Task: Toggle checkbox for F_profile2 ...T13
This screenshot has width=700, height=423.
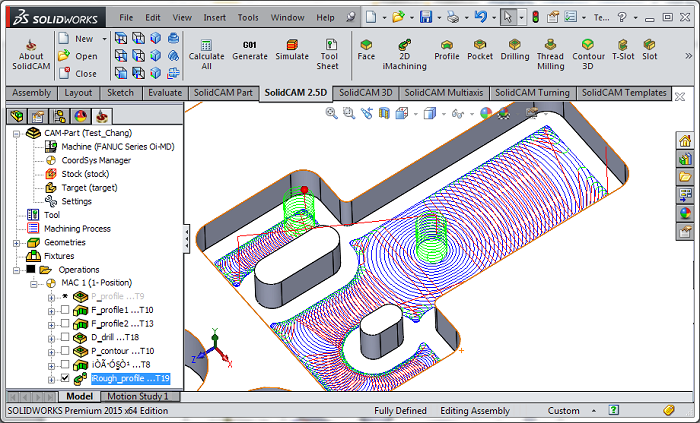Action: pyautogui.click(x=65, y=323)
